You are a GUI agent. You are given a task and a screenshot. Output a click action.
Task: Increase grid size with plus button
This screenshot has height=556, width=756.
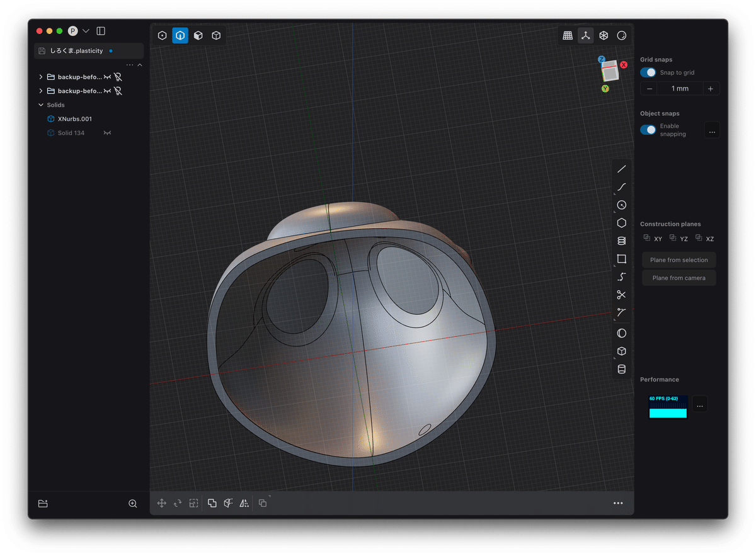711,89
